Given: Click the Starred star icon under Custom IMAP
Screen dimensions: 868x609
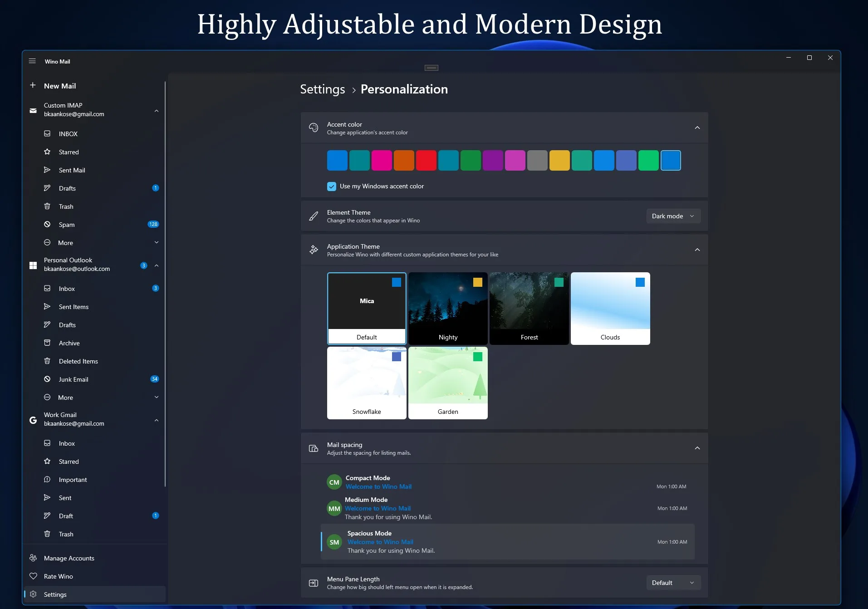Looking at the screenshot, I should click(47, 152).
